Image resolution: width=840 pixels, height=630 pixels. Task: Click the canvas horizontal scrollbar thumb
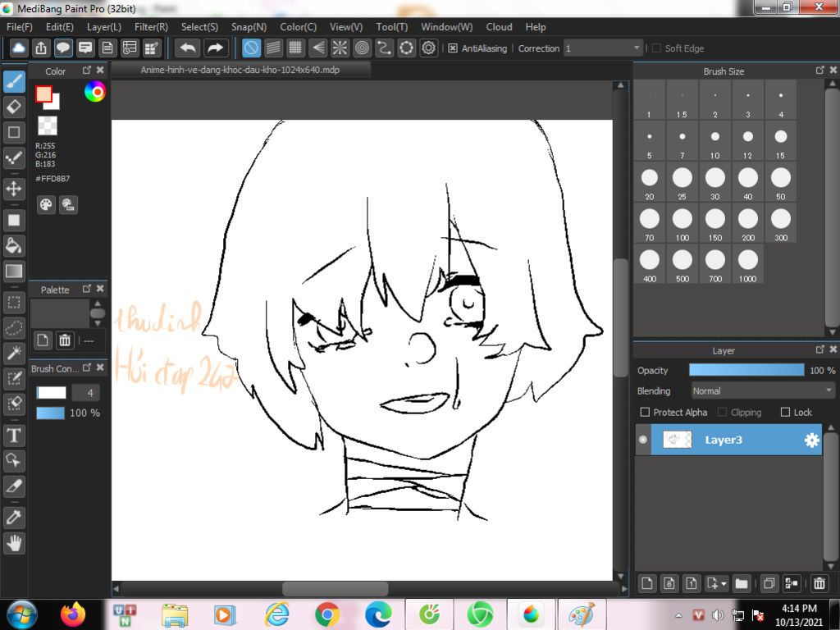click(x=336, y=589)
